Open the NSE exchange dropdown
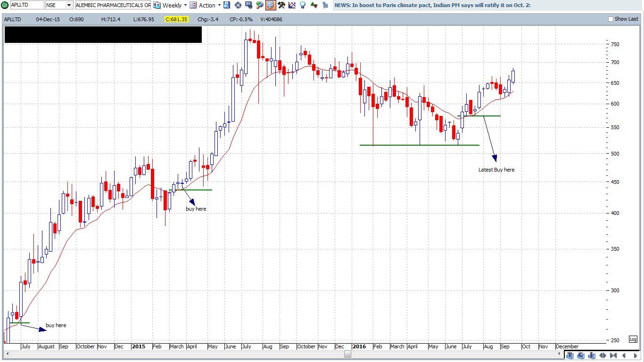The image size is (644, 362). [69, 5]
